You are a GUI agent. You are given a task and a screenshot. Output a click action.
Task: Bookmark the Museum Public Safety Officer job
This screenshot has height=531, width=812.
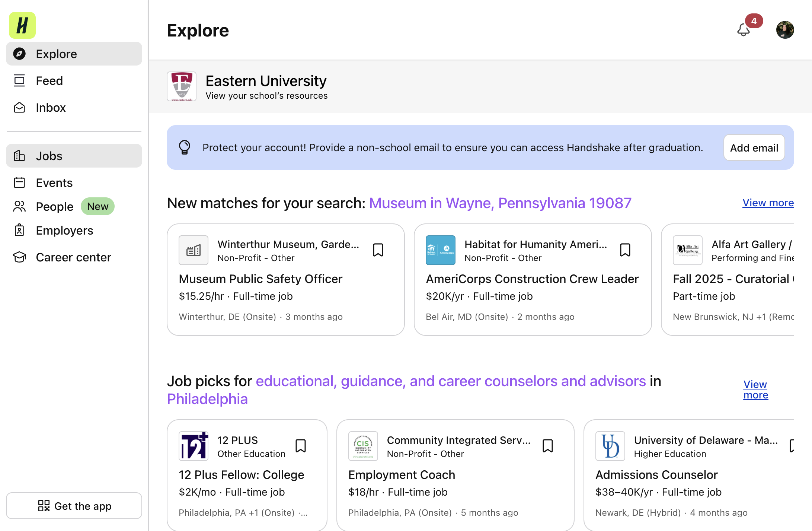click(x=378, y=250)
